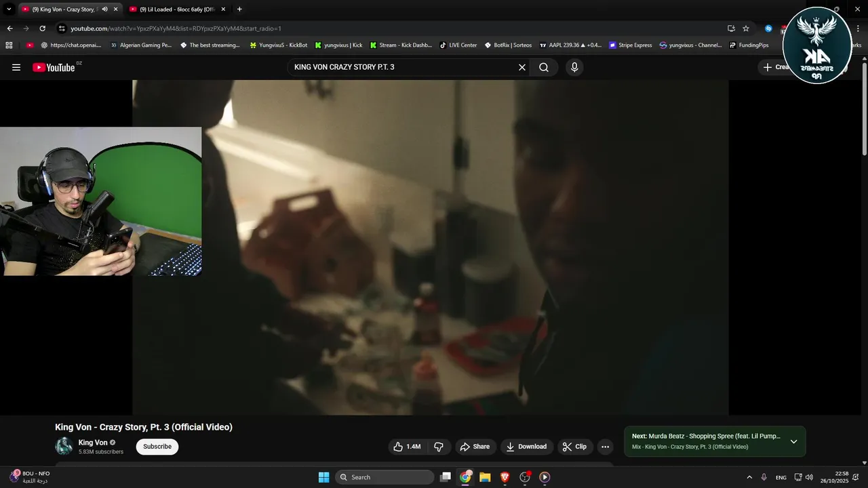
Task: Open a new browser tab
Action: 239,9
